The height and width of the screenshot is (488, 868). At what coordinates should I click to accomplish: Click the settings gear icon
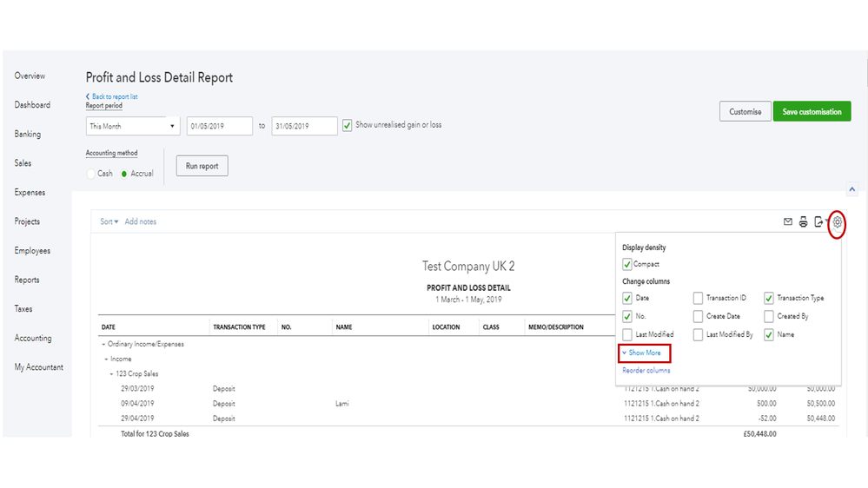click(x=838, y=222)
